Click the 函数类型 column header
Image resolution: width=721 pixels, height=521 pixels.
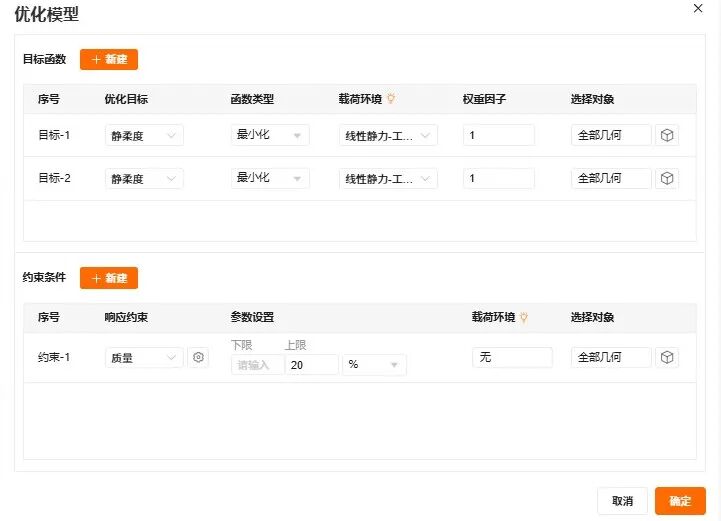pyautogui.click(x=252, y=99)
